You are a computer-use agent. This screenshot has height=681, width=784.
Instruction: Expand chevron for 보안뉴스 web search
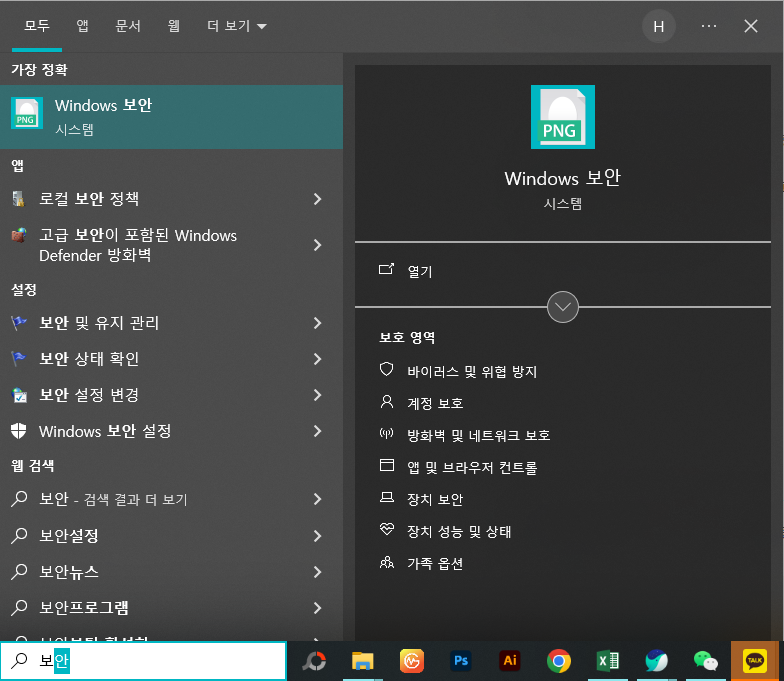317,572
